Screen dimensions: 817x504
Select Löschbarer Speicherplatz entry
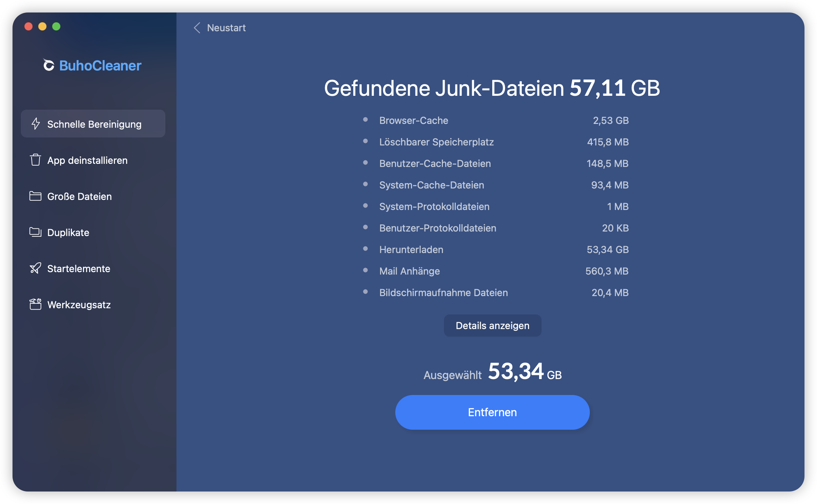click(495, 142)
